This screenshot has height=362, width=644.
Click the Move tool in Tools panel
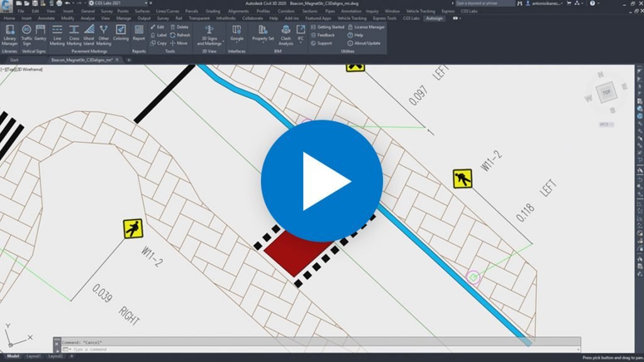tap(179, 43)
